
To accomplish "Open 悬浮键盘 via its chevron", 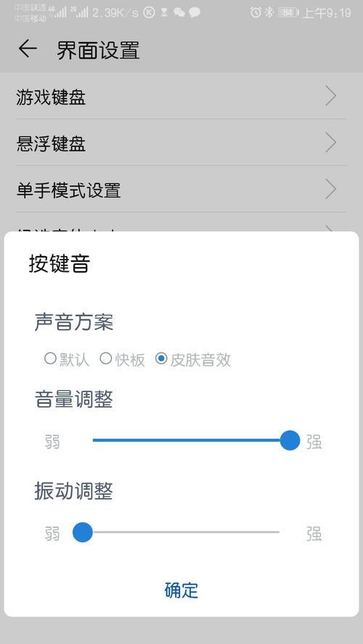I will point(331,143).
